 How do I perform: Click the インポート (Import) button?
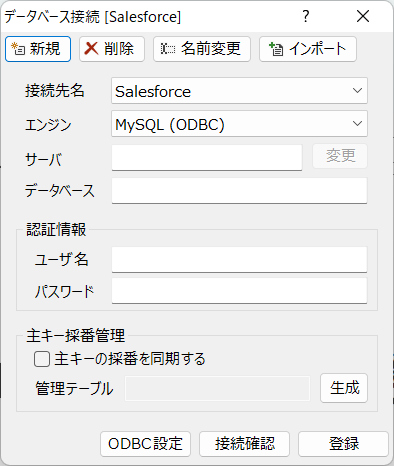click(x=308, y=49)
